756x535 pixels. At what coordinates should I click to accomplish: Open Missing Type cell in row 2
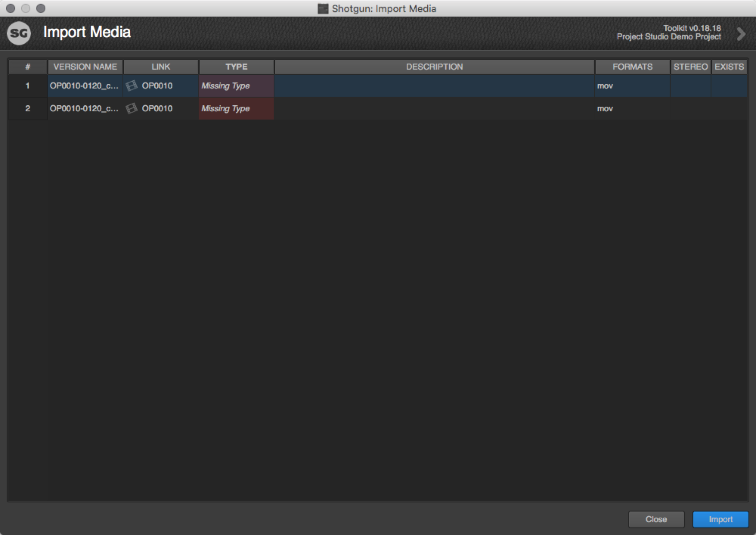(x=236, y=108)
